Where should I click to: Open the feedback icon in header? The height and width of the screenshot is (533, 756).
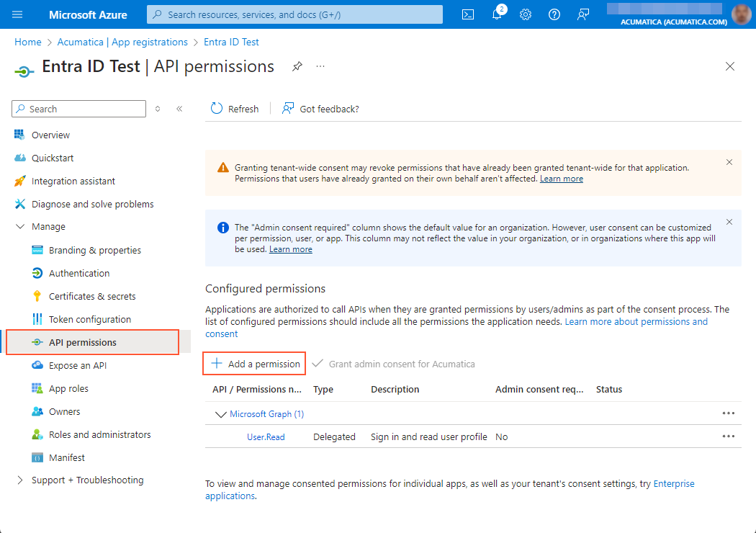tap(583, 14)
